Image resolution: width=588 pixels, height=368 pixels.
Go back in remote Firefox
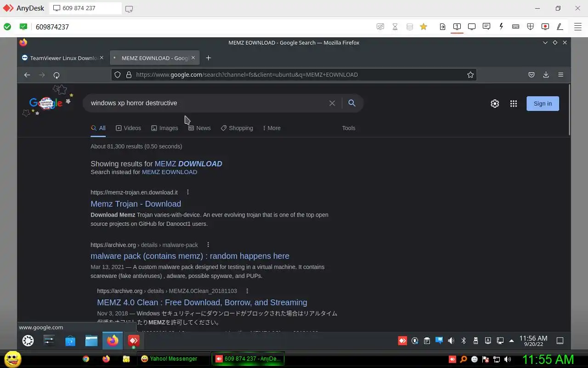pyautogui.click(x=27, y=75)
